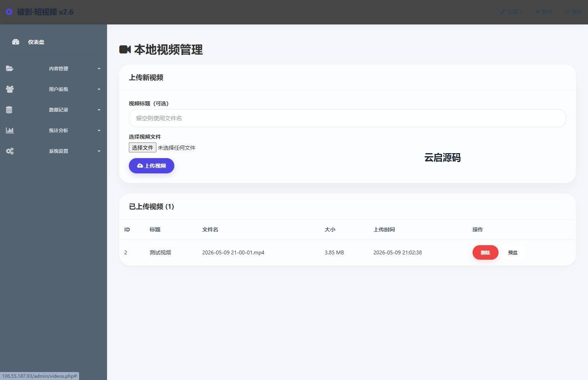Expand the 统计分析 menu arrow
588x380 pixels.
tap(99, 131)
